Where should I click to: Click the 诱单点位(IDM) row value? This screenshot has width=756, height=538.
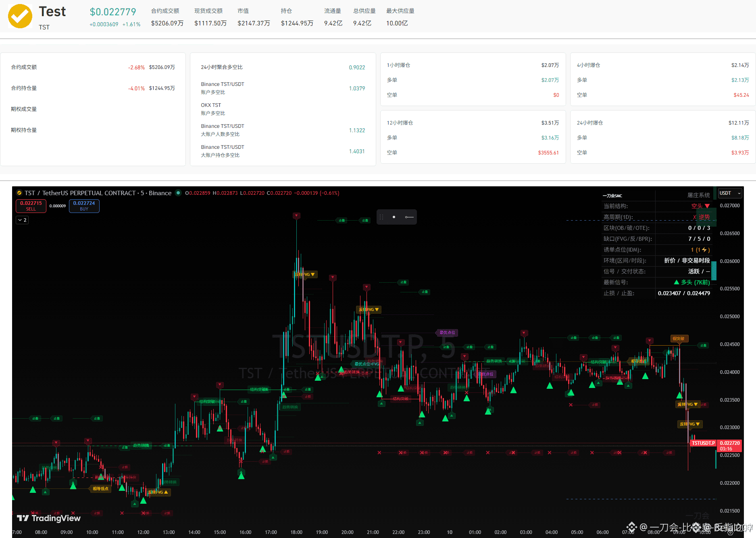(700, 250)
